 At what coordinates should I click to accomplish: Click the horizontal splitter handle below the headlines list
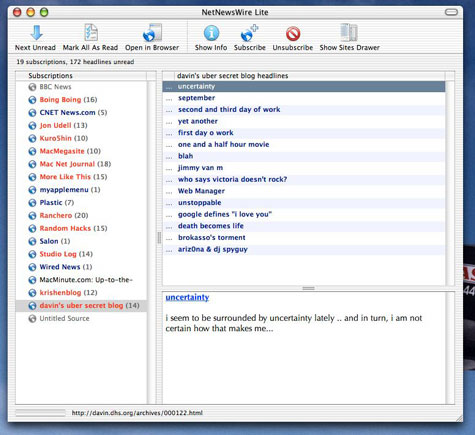(308, 288)
